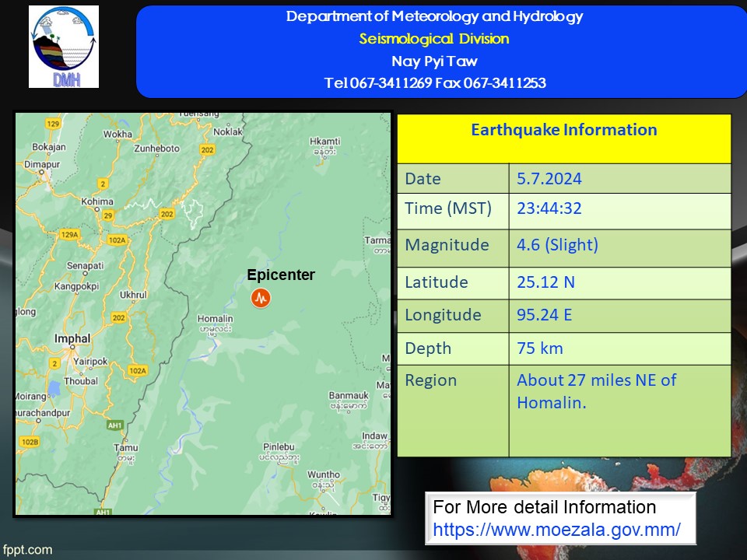Click the Pinlebu label on the map
Image resolution: width=747 pixels, height=560 pixels.
click(279, 446)
